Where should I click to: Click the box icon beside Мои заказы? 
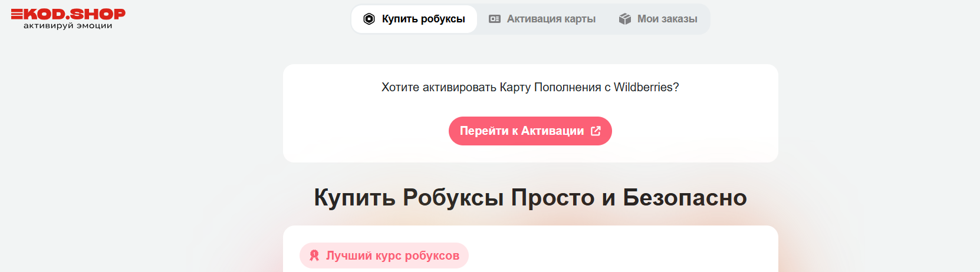625,19
